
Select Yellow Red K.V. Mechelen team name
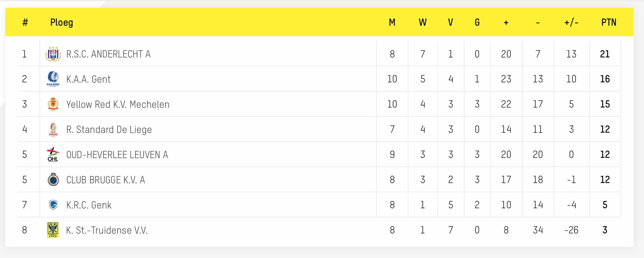click(x=118, y=104)
